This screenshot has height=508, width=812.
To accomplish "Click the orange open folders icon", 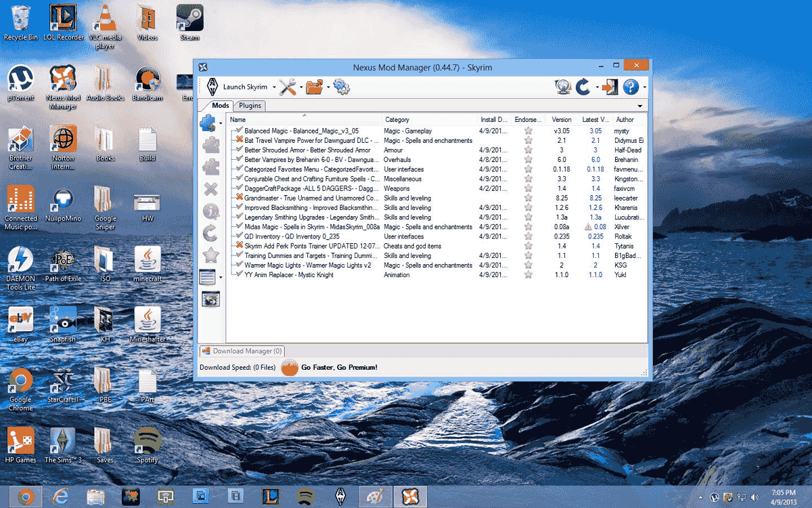I will pos(314,87).
